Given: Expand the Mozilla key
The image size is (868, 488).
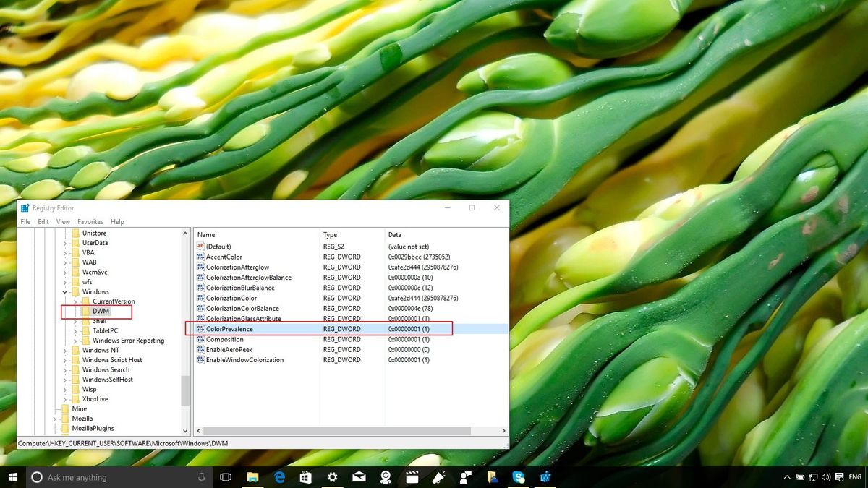Looking at the screenshot, I should point(56,418).
